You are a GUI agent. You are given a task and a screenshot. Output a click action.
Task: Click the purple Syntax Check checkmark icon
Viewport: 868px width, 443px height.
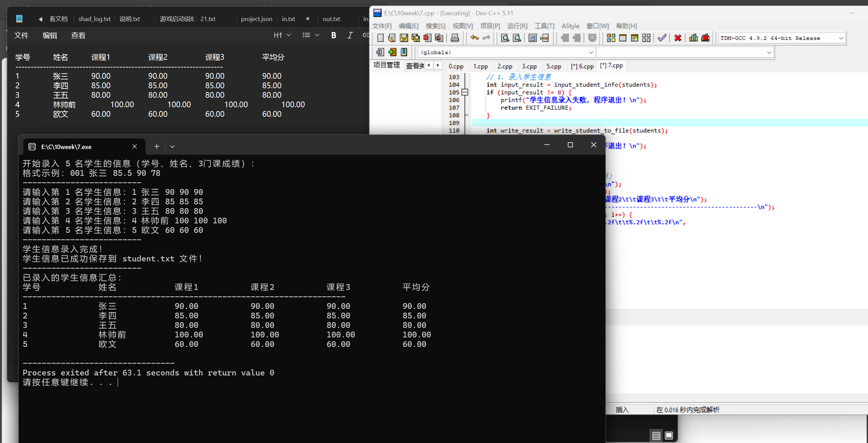click(x=662, y=38)
